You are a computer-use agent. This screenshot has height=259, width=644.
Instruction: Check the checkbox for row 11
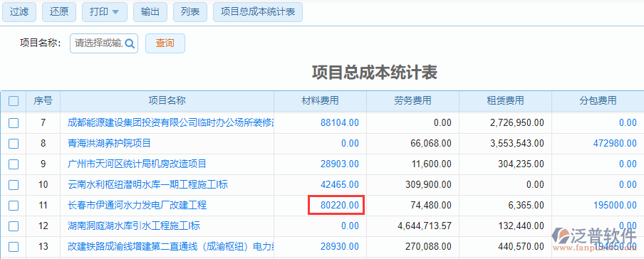[14, 205]
